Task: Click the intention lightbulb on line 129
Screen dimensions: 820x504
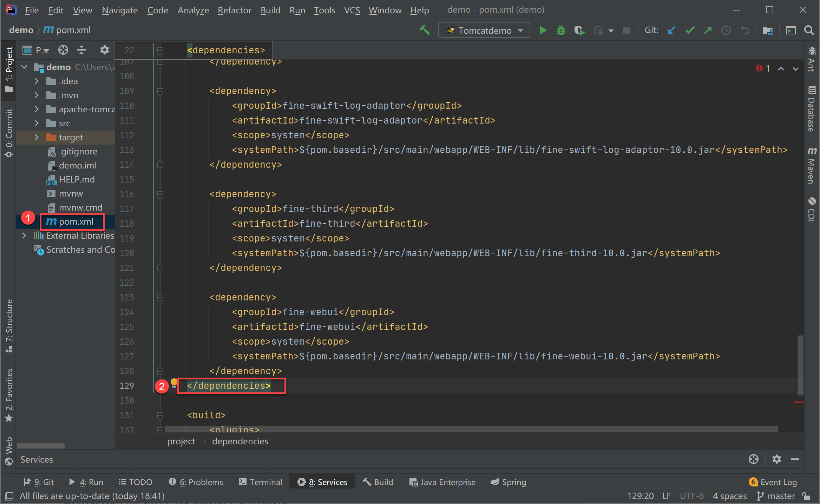Action: (x=174, y=383)
